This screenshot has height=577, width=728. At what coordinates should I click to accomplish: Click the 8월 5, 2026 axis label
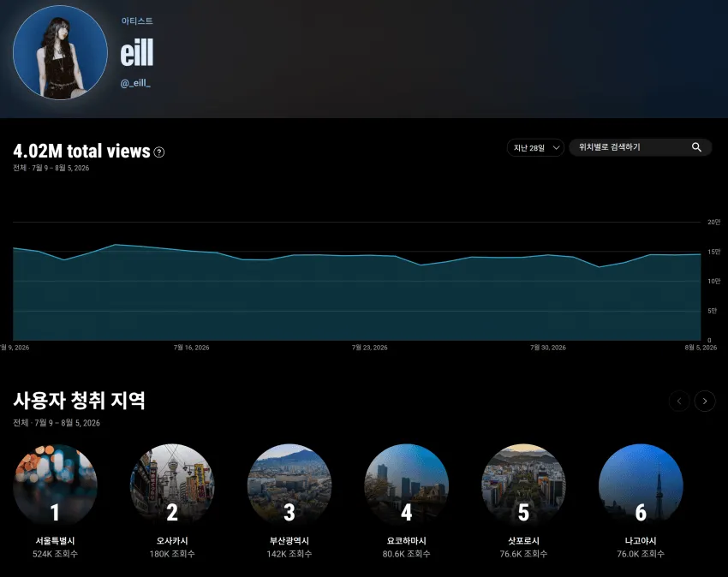tap(701, 348)
